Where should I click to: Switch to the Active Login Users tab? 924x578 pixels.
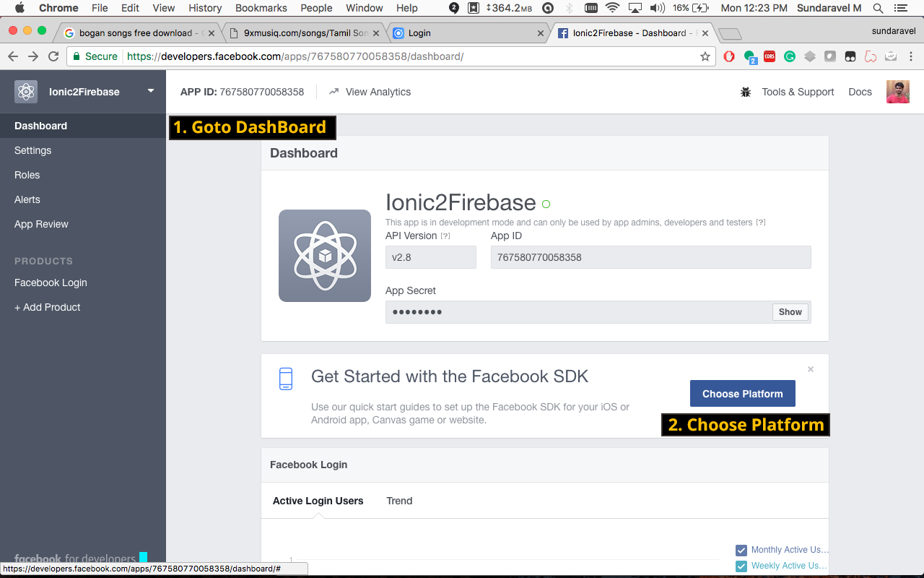[x=318, y=501]
